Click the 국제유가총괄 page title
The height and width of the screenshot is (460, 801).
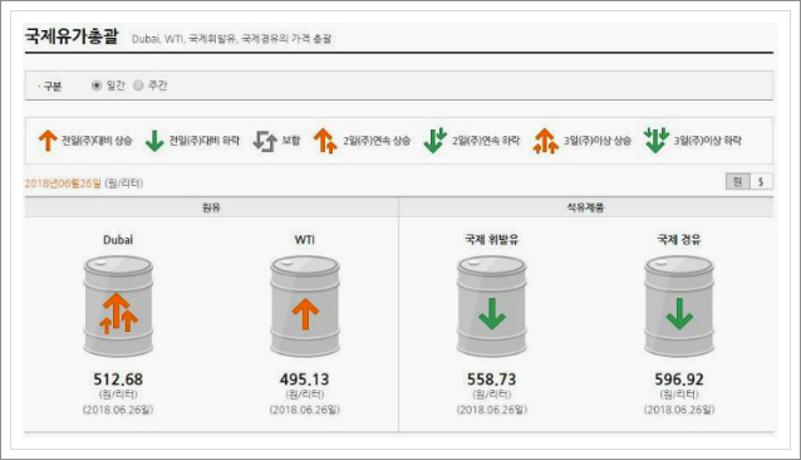[x=72, y=36]
